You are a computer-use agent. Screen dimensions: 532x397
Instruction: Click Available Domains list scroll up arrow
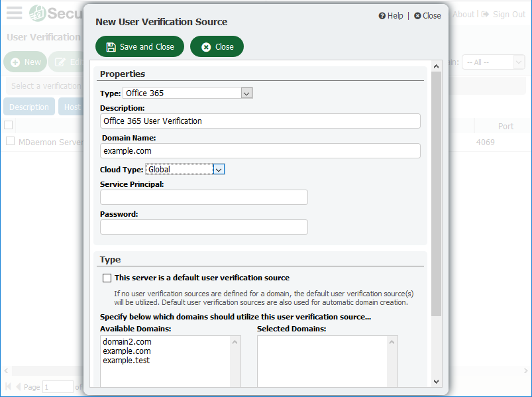click(235, 342)
